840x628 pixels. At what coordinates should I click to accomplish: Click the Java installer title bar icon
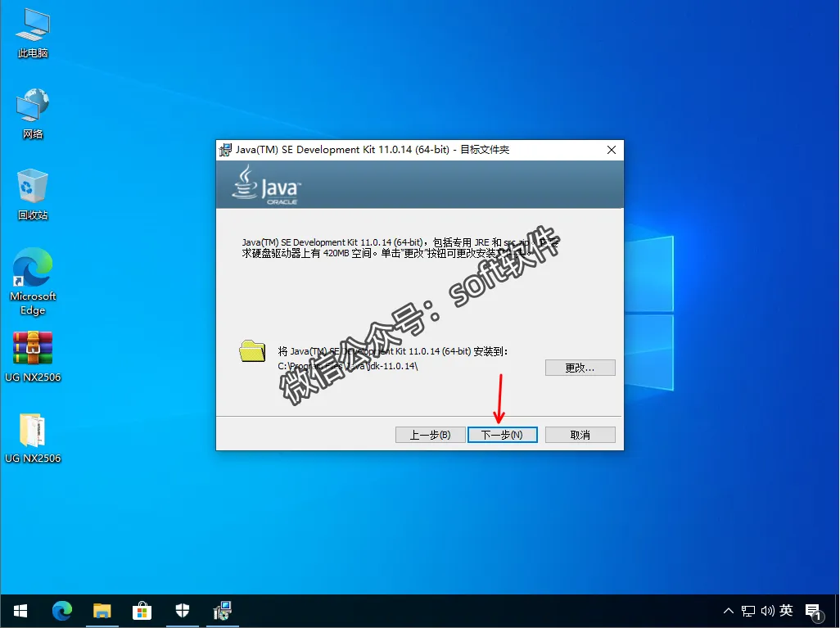tap(225, 150)
